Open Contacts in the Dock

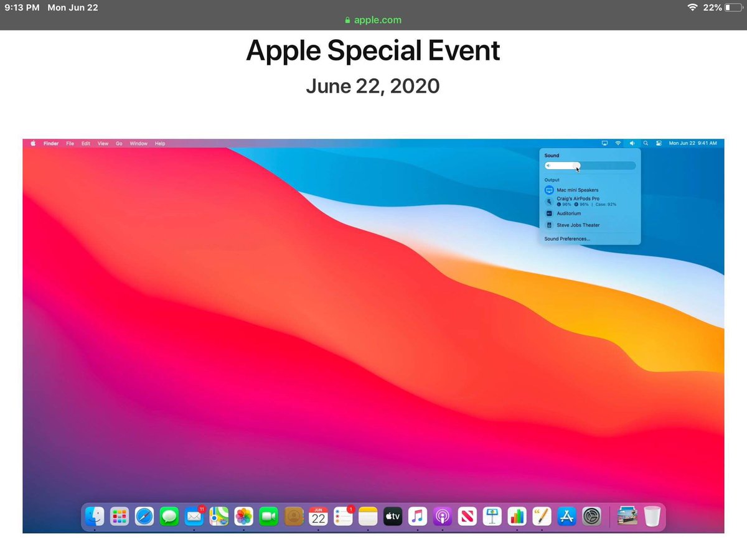[x=293, y=516]
